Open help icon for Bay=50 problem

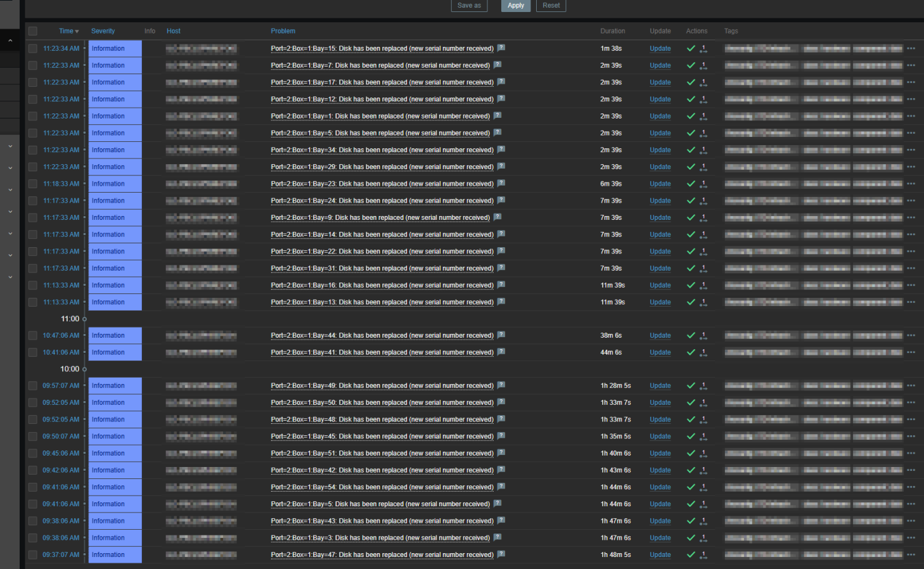tap(501, 402)
